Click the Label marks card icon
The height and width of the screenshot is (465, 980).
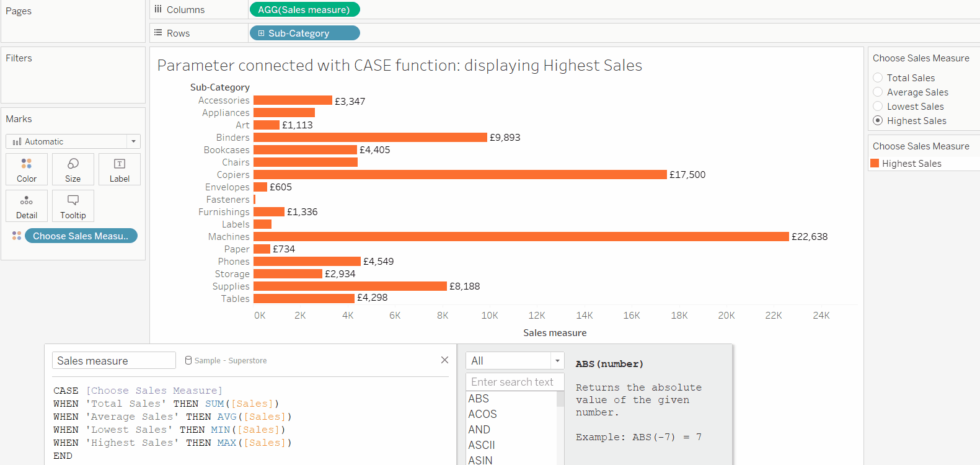120,164
